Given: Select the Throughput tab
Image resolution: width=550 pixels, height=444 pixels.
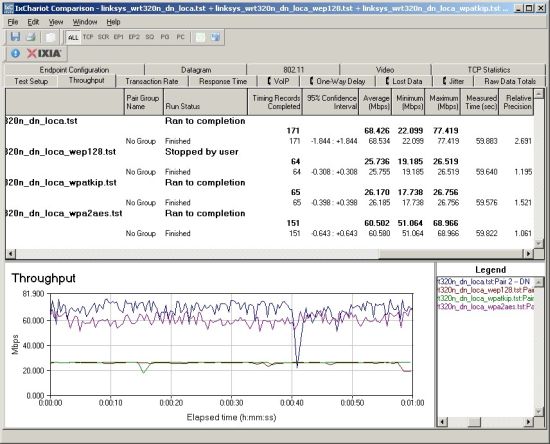Looking at the screenshot, I should tap(87, 80).
